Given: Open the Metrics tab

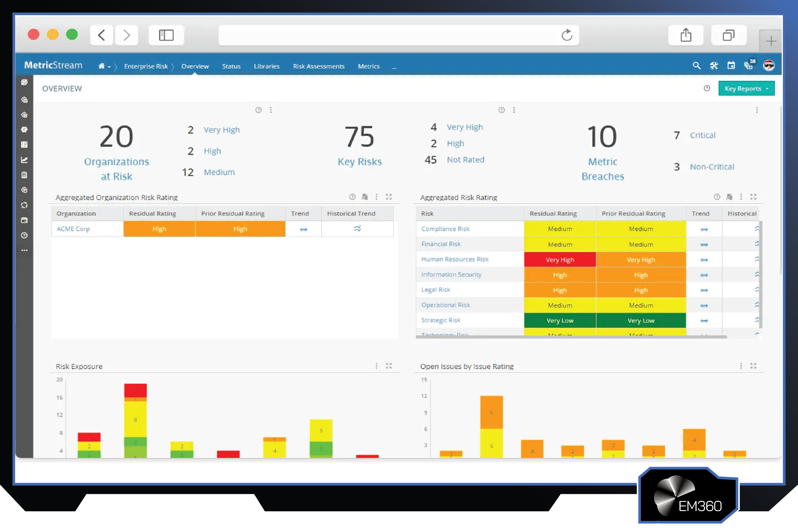Looking at the screenshot, I should [x=369, y=67].
